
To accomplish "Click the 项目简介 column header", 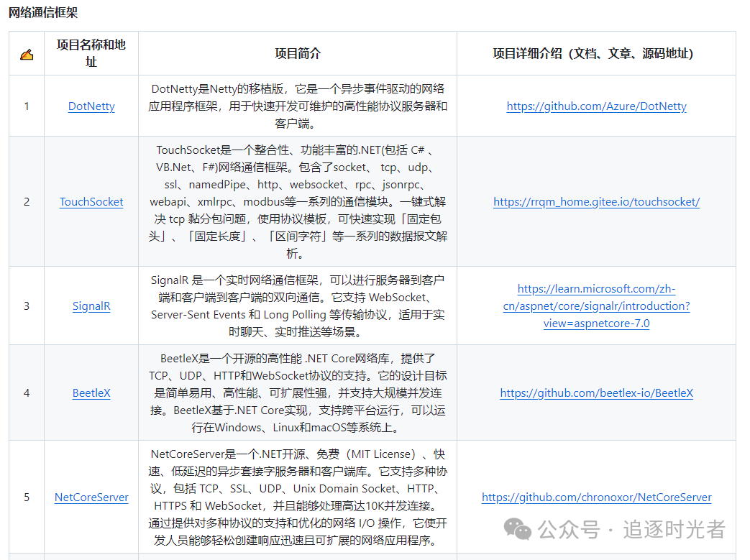I will [x=298, y=53].
